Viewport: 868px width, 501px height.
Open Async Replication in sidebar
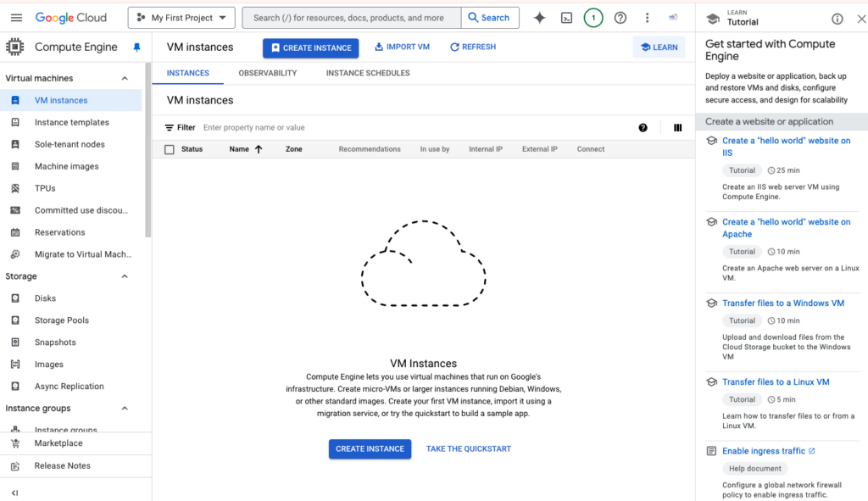[x=71, y=387]
